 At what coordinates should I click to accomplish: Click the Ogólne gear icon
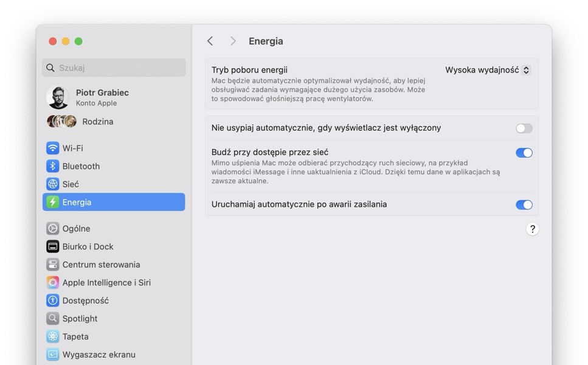tap(52, 229)
